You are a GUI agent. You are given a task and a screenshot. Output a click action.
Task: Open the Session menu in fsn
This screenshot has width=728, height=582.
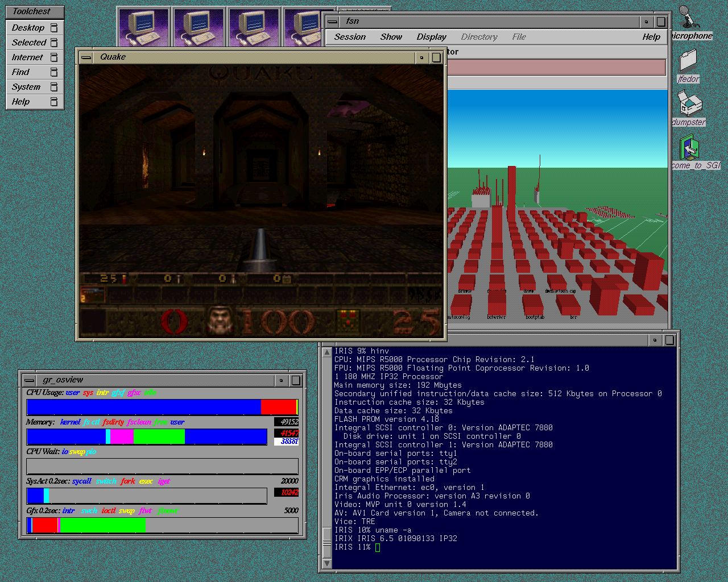click(x=350, y=37)
